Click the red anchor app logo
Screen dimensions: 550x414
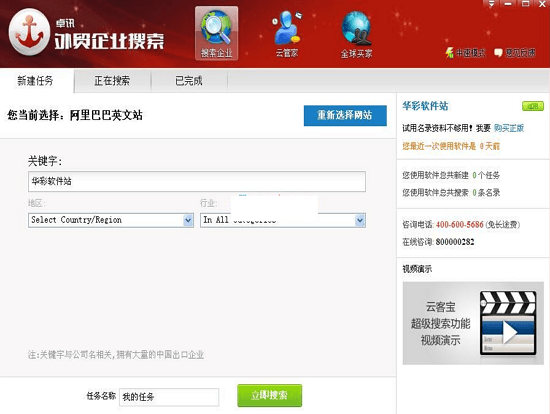pyautogui.click(x=29, y=32)
